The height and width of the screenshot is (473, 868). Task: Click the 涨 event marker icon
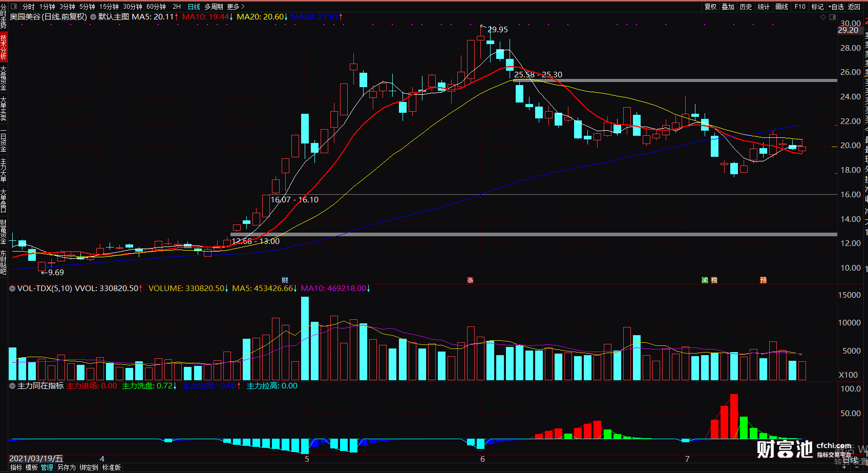(x=470, y=280)
